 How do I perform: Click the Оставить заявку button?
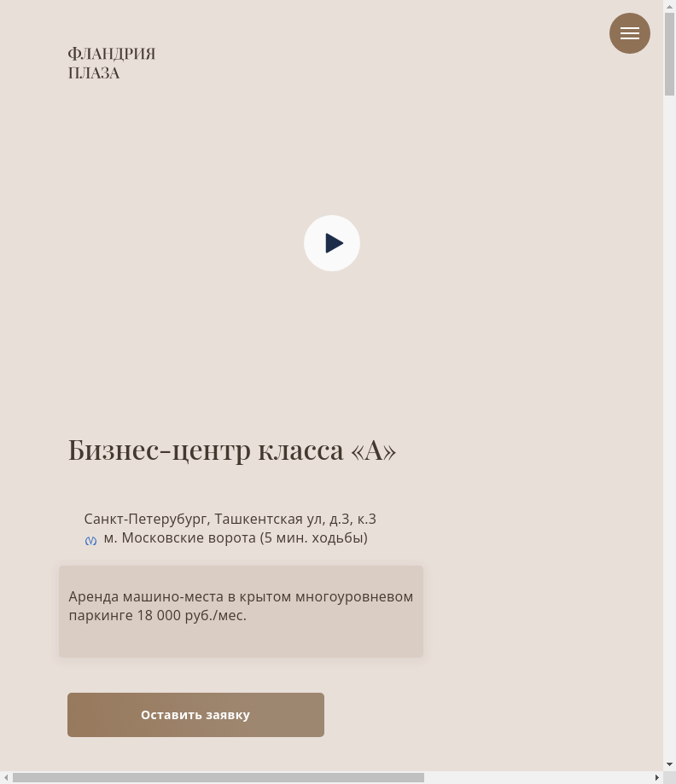[195, 715]
